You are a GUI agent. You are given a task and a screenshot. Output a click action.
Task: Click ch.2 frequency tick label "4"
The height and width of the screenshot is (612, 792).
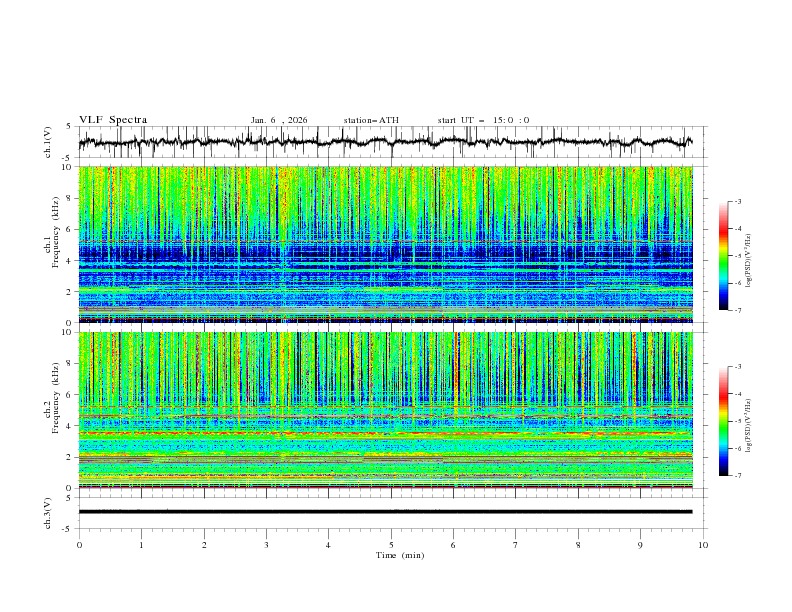69,426
